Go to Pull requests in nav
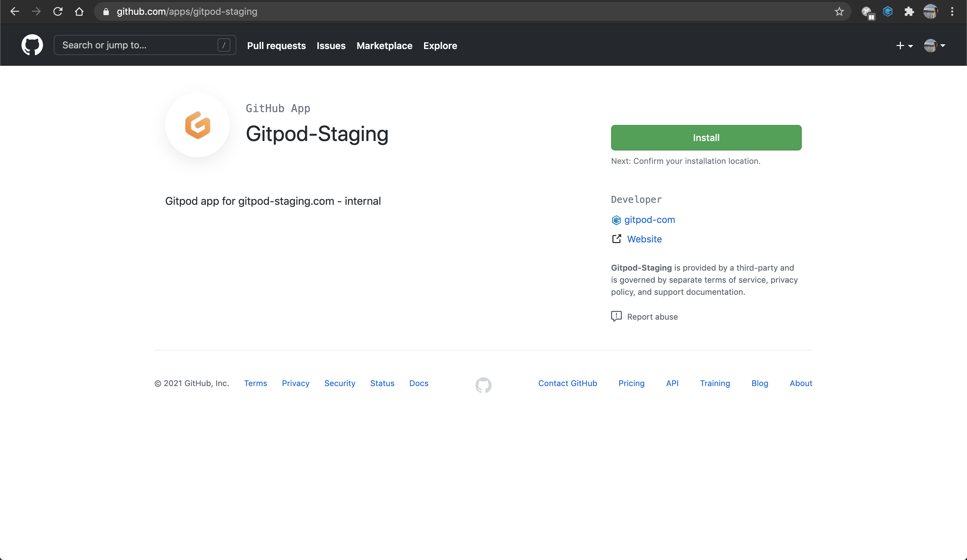The height and width of the screenshot is (560, 967). point(276,46)
